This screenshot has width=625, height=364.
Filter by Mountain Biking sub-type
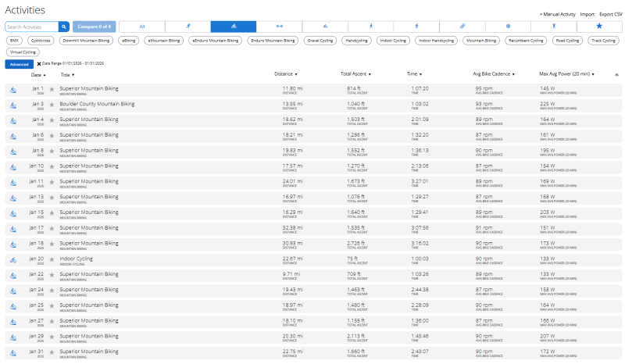pyautogui.click(x=480, y=40)
